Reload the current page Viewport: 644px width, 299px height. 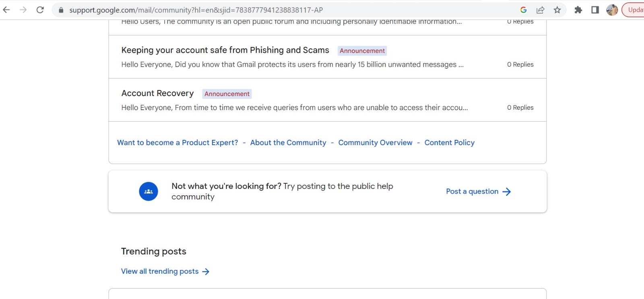click(40, 10)
